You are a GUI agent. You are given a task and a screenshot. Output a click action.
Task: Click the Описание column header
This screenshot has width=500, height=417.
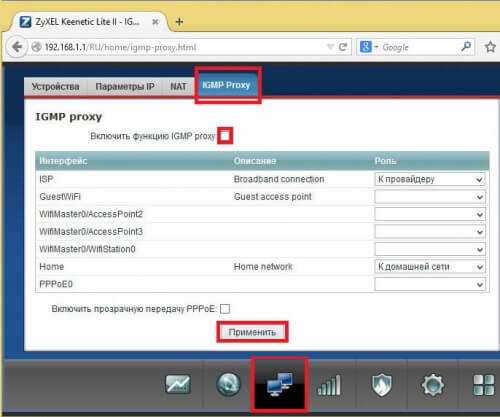coord(255,161)
